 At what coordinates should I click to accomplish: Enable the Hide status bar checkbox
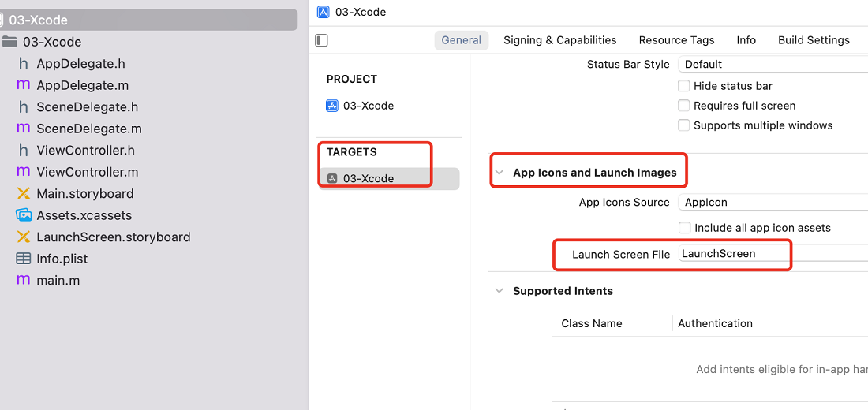[683, 86]
